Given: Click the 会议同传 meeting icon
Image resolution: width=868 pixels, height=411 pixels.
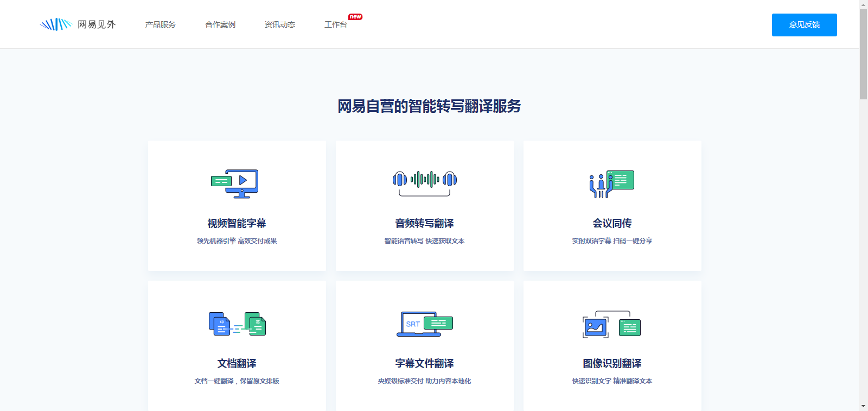Looking at the screenshot, I should (x=612, y=184).
